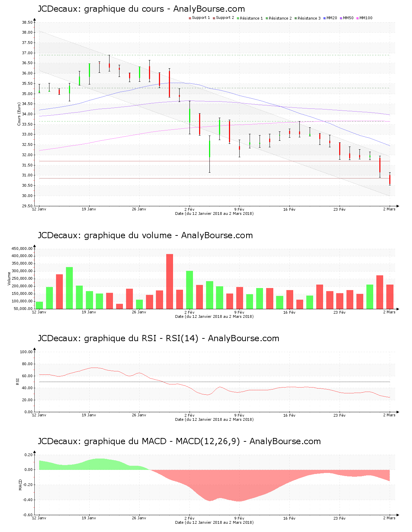Click the '250,000.00' volume axis value
The height and width of the screenshot is (532, 412).
(22, 279)
